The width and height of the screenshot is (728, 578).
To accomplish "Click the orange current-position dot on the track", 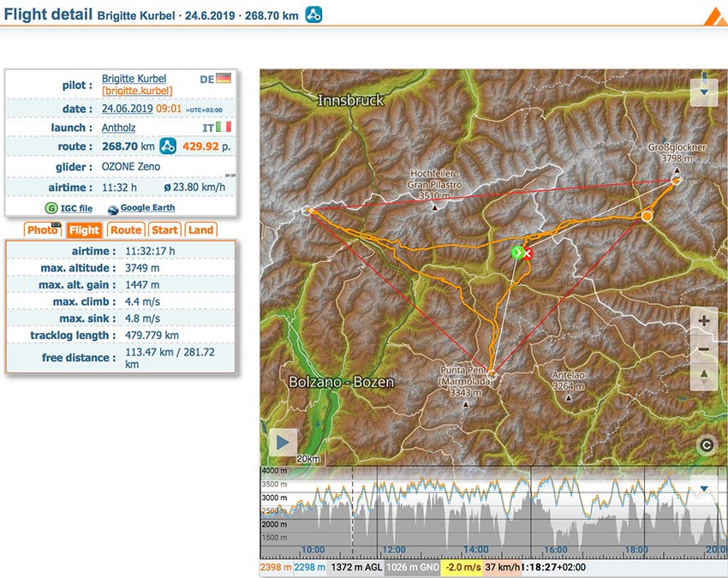I will click(x=647, y=216).
